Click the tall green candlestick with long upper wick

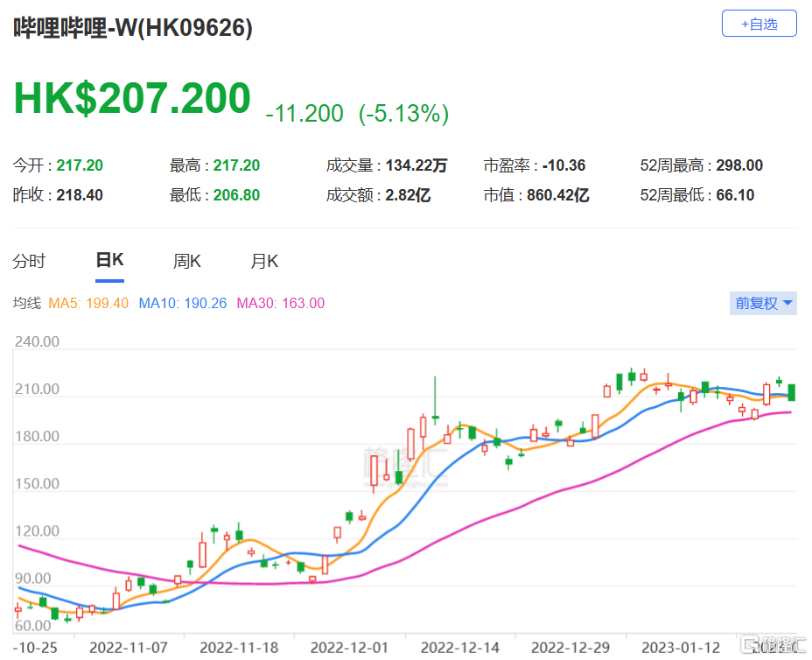[x=436, y=401]
